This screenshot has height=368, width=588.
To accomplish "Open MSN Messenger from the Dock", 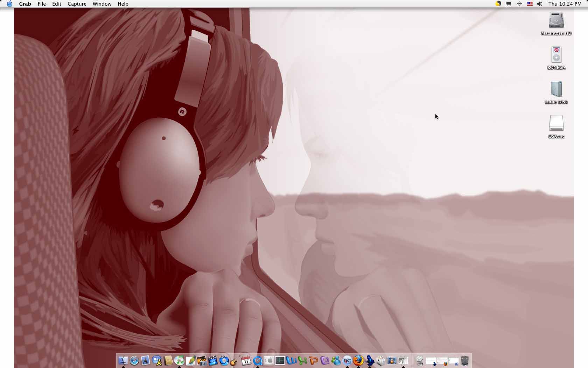I will point(336,361).
